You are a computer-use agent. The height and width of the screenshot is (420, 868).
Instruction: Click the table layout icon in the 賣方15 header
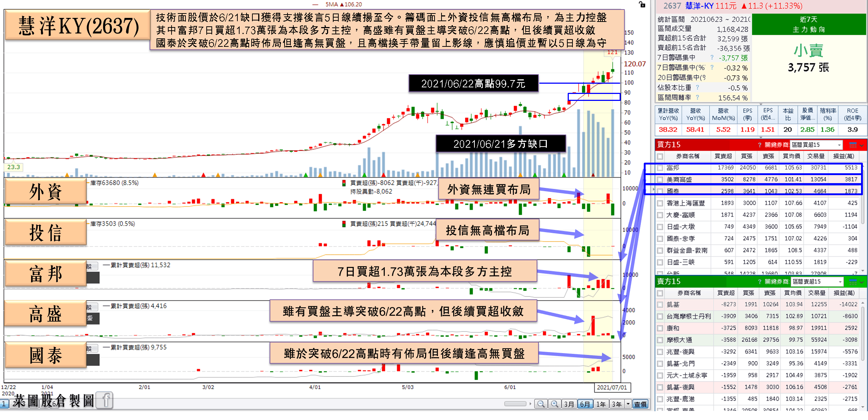click(853, 281)
